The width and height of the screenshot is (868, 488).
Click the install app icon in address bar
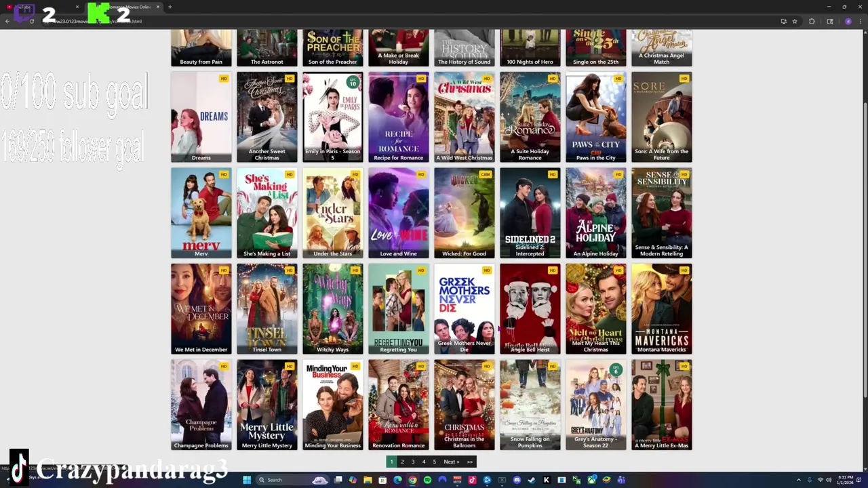click(x=784, y=21)
